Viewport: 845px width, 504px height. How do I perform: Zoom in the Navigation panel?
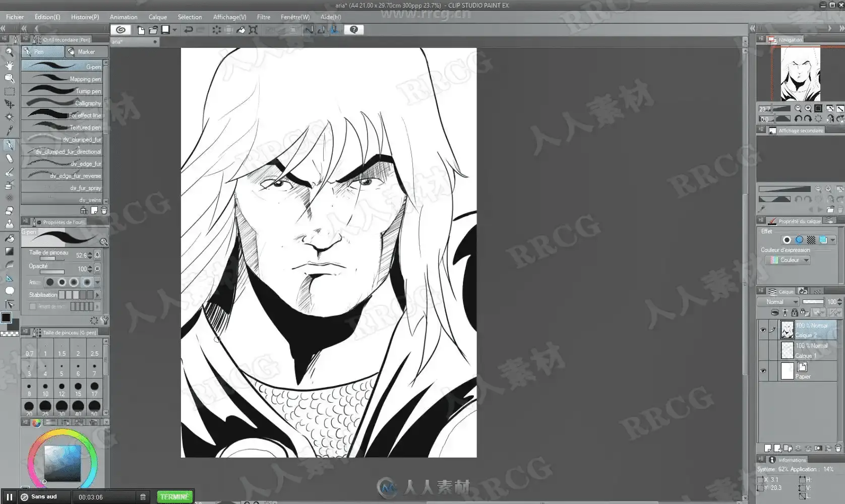[x=808, y=108]
